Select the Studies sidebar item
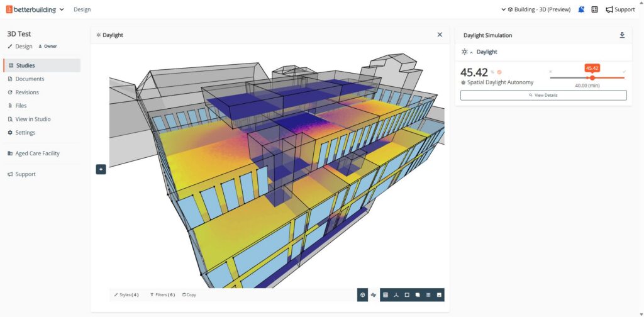644x317 pixels. [x=42, y=65]
